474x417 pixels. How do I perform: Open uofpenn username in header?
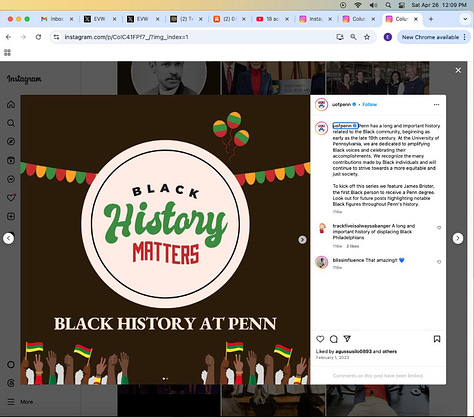(x=341, y=104)
